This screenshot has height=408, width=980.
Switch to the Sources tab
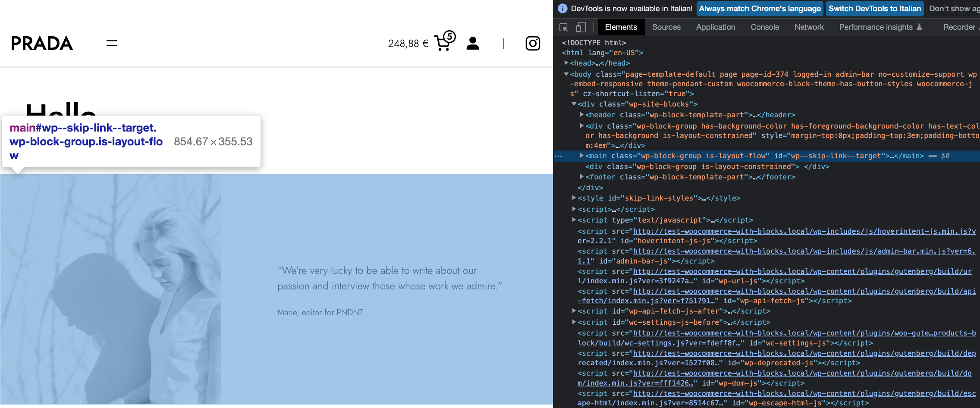(x=666, y=27)
